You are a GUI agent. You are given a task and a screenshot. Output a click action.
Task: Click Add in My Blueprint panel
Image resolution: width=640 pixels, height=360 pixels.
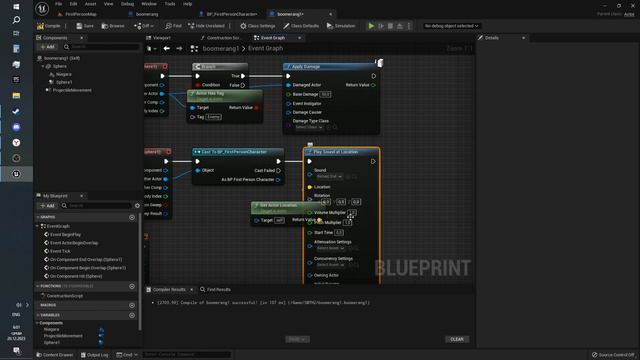coord(48,205)
